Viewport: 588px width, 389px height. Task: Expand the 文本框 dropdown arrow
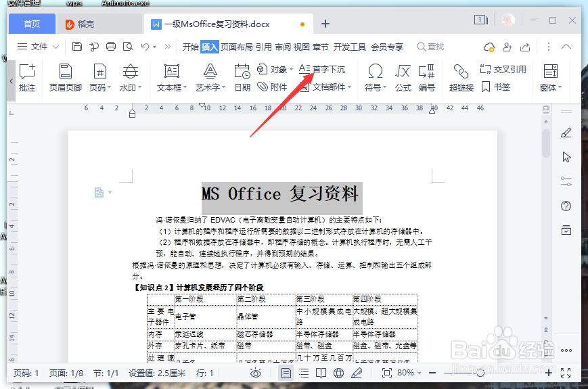(x=185, y=87)
